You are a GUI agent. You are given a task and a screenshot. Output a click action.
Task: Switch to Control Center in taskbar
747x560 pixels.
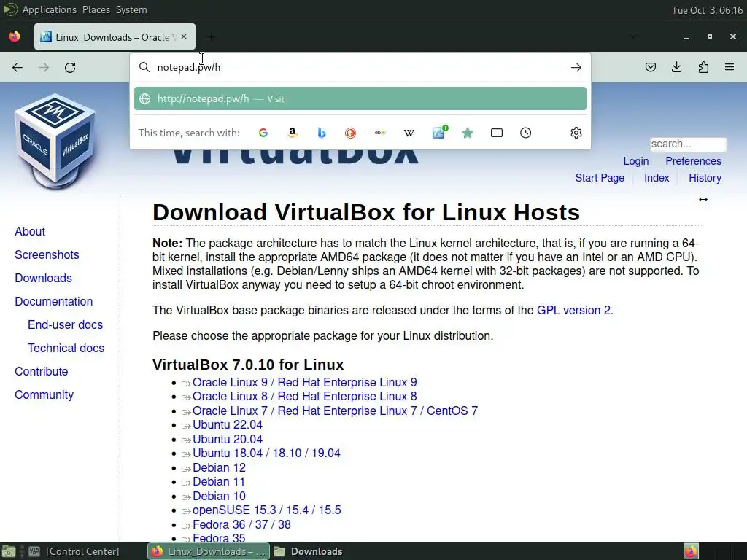pyautogui.click(x=74, y=551)
